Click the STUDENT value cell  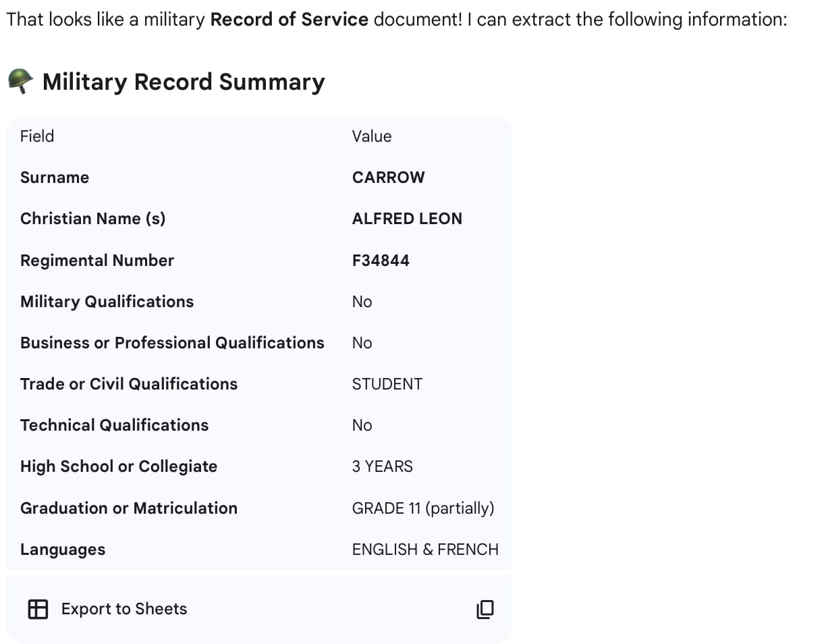point(387,384)
